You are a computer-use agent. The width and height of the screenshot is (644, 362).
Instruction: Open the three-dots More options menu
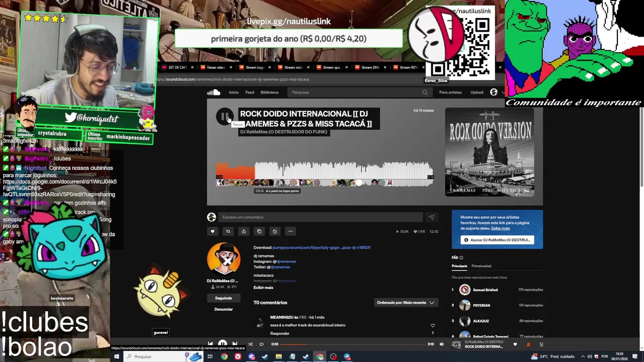click(290, 231)
